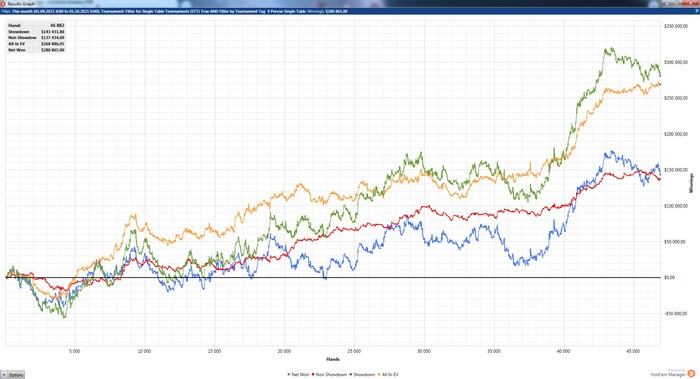Click the Winnings y-axis title
The image size is (700, 379).
692,183
